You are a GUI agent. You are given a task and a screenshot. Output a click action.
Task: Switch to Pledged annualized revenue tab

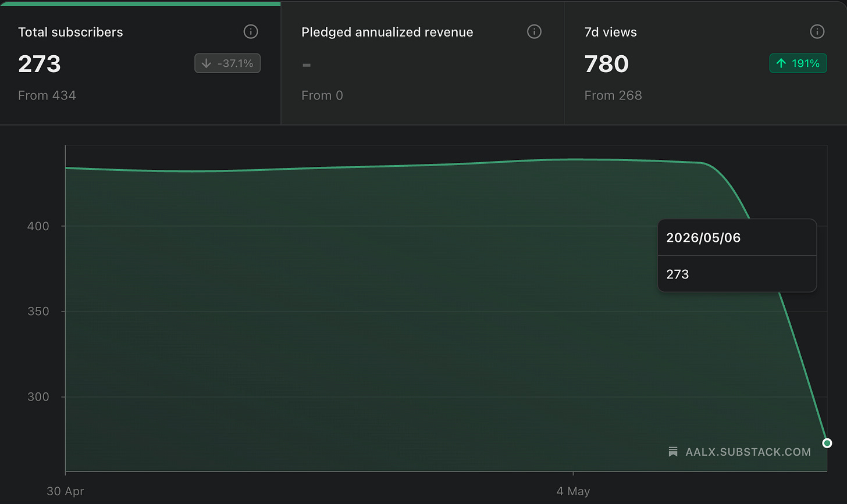[422, 63]
